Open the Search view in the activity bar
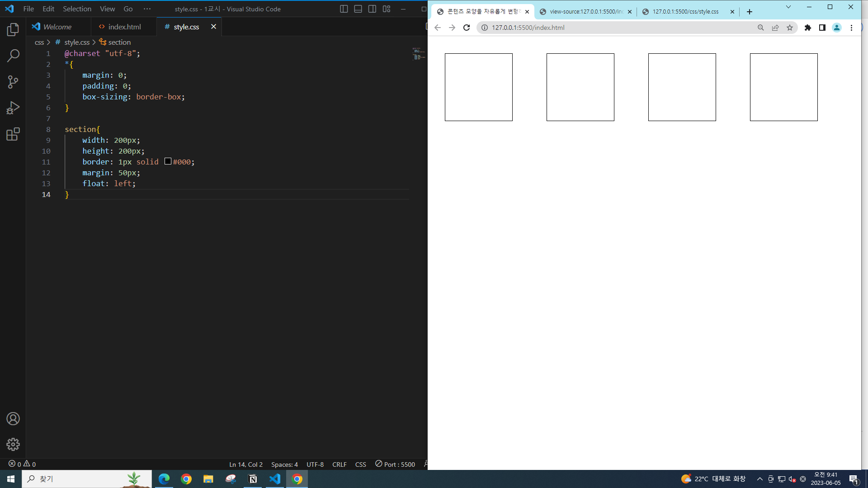This screenshot has height=488, width=868. click(x=13, y=56)
